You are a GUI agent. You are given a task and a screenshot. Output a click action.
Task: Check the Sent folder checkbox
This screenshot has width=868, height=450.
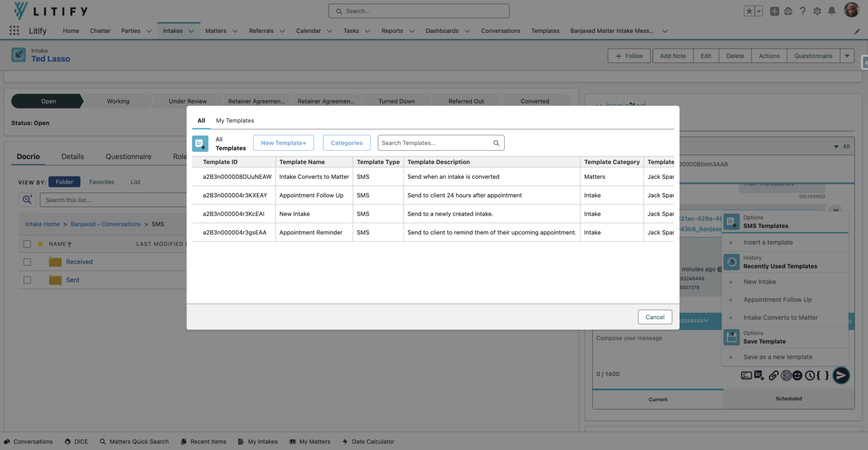27,280
